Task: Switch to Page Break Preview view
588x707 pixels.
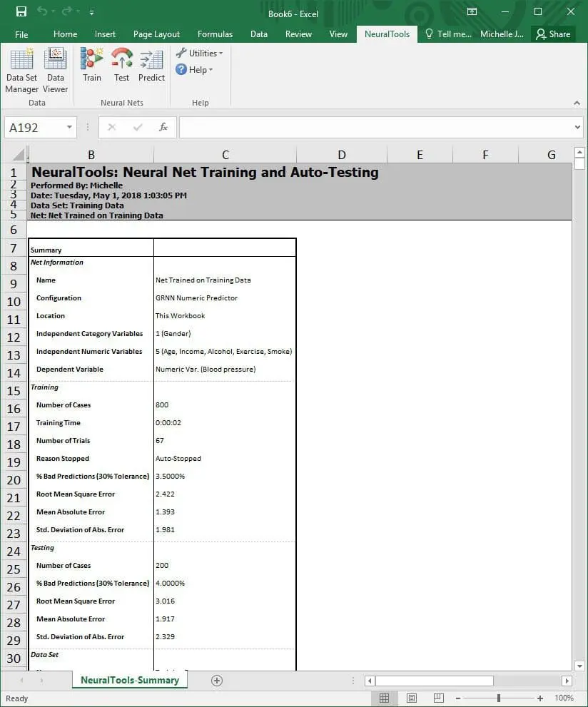Action: (x=438, y=698)
